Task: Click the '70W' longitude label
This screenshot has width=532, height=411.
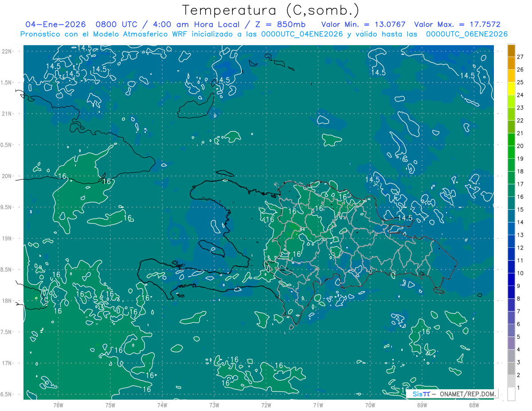Action: tap(370, 405)
